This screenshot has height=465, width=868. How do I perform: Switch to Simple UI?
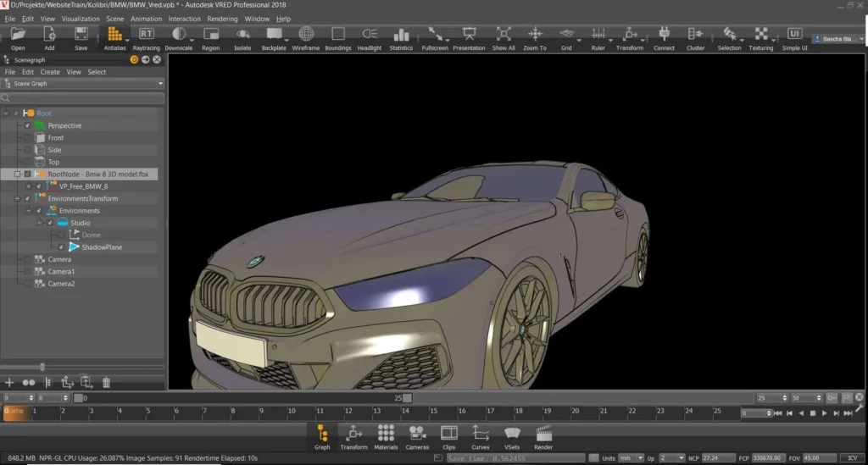click(x=794, y=34)
